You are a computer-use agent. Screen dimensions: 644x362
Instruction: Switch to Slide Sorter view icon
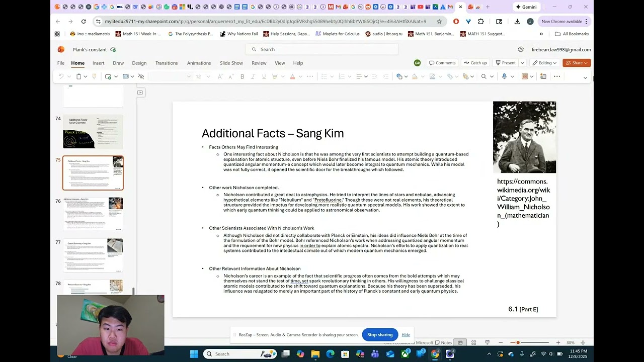tap(473, 342)
